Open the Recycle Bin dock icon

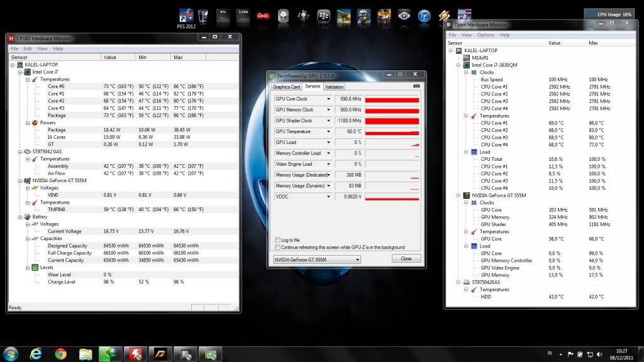pyautogui.click(x=203, y=16)
